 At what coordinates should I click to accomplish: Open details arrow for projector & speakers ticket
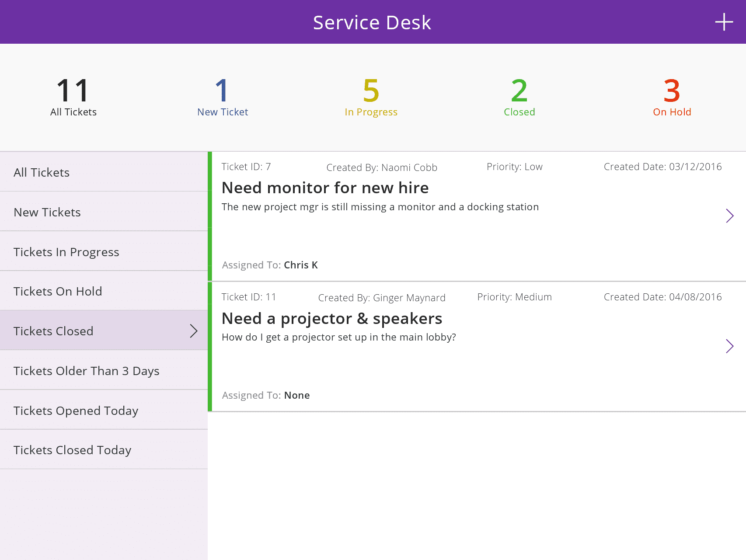tap(729, 346)
